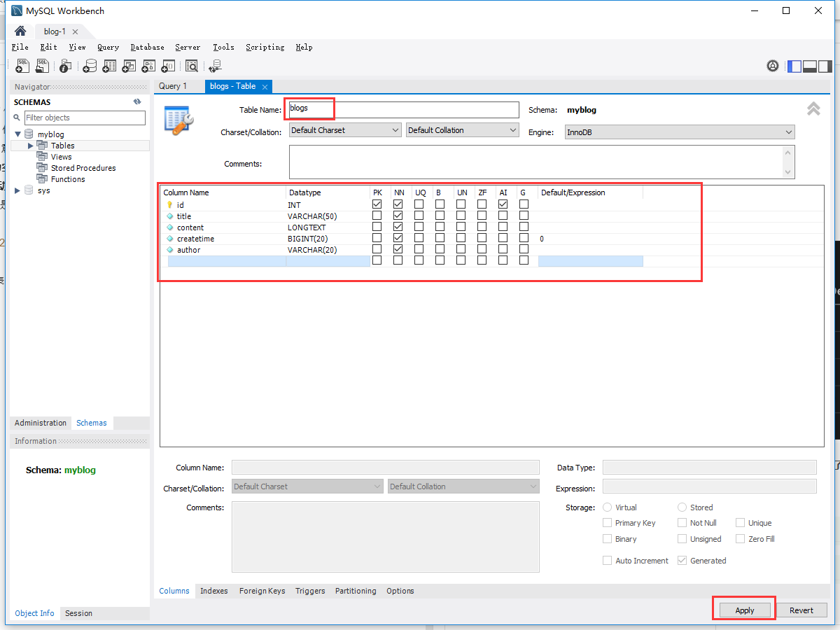The height and width of the screenshot is (630, 840).
Task: Open the Scripting menu
Action: [x=265, y=47]
